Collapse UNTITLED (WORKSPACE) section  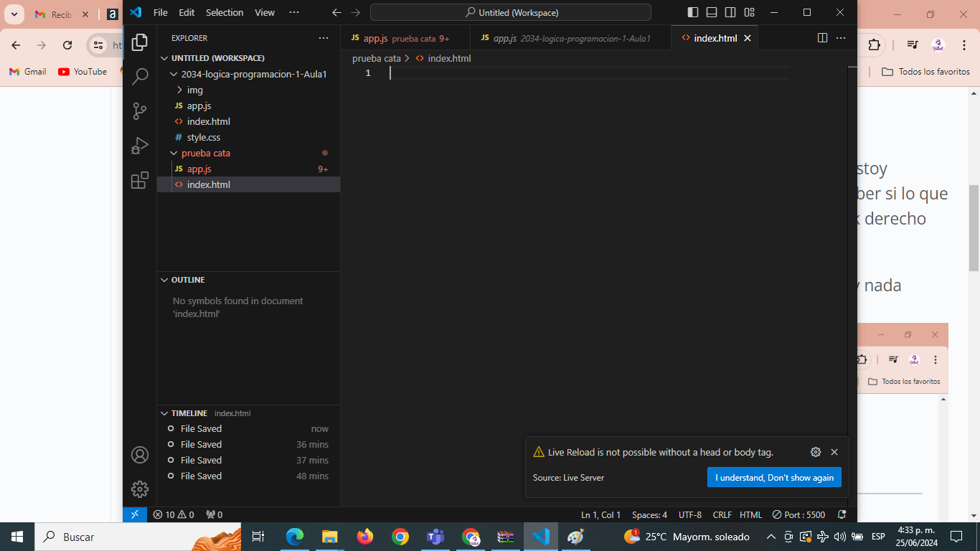[248, 58]
